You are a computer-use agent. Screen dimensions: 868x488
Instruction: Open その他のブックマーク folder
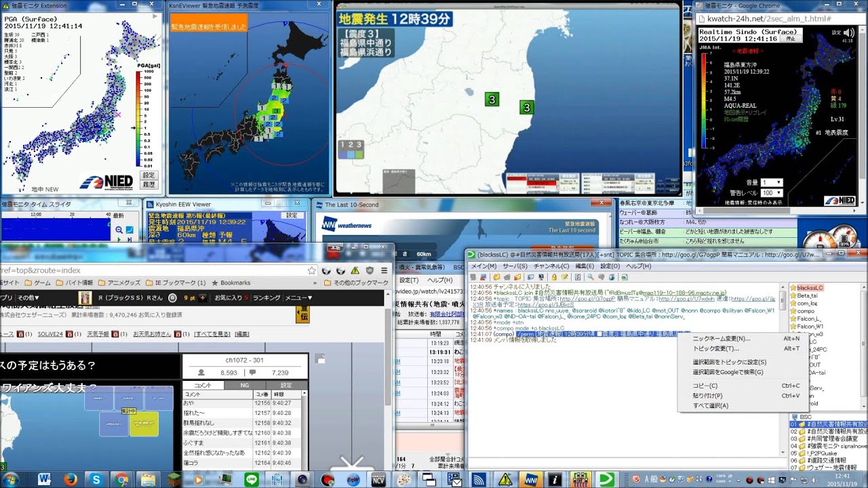(x=356, y=283)
